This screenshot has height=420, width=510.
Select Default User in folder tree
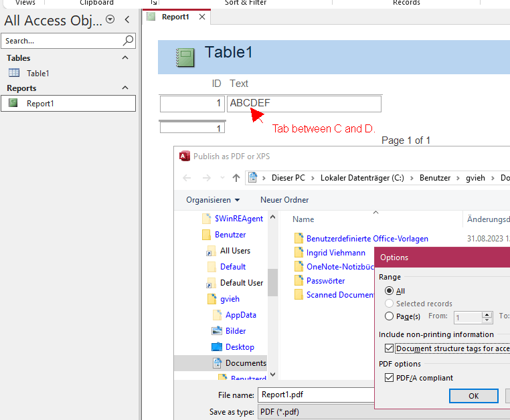pyautogui.click(x=235, y=283)
